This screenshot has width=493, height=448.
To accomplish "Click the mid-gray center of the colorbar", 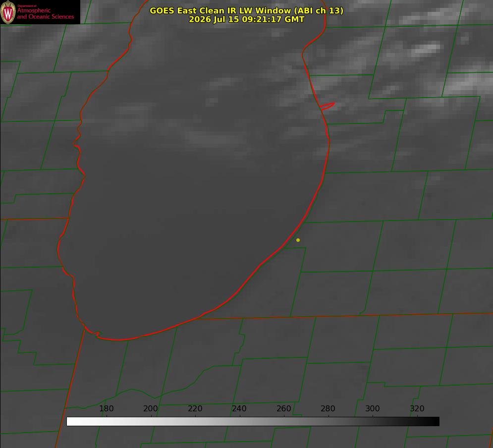I will (253, 422).
